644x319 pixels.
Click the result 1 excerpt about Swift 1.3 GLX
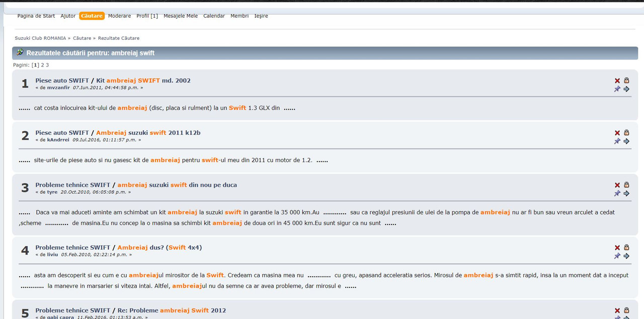157,108
